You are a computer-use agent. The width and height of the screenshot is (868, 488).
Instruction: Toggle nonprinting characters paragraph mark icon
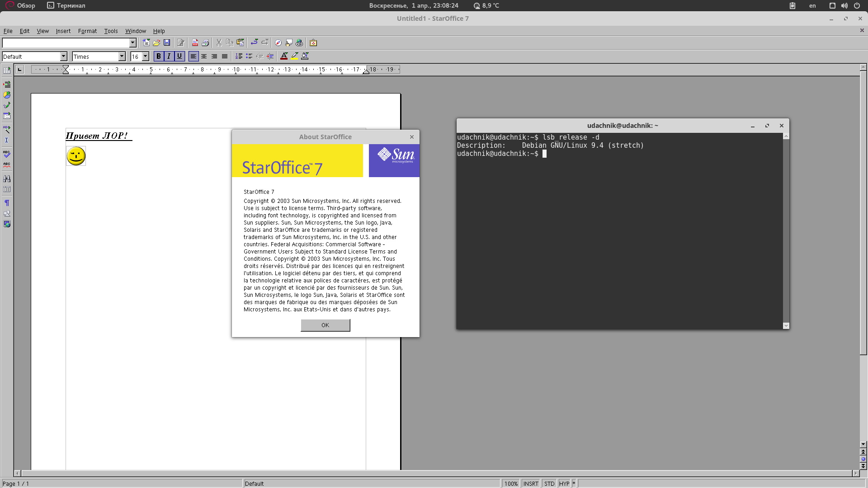pos(7,203)
